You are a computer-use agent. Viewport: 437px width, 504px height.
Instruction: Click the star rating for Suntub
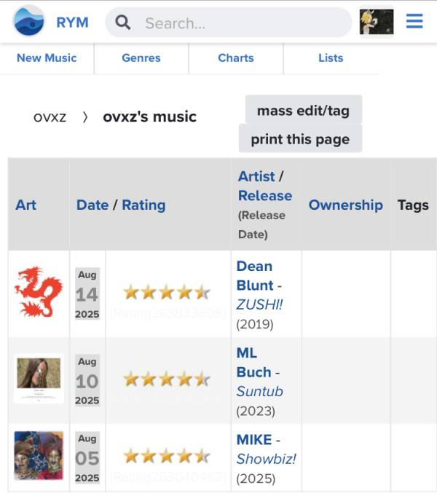click(x=167, y=379)
